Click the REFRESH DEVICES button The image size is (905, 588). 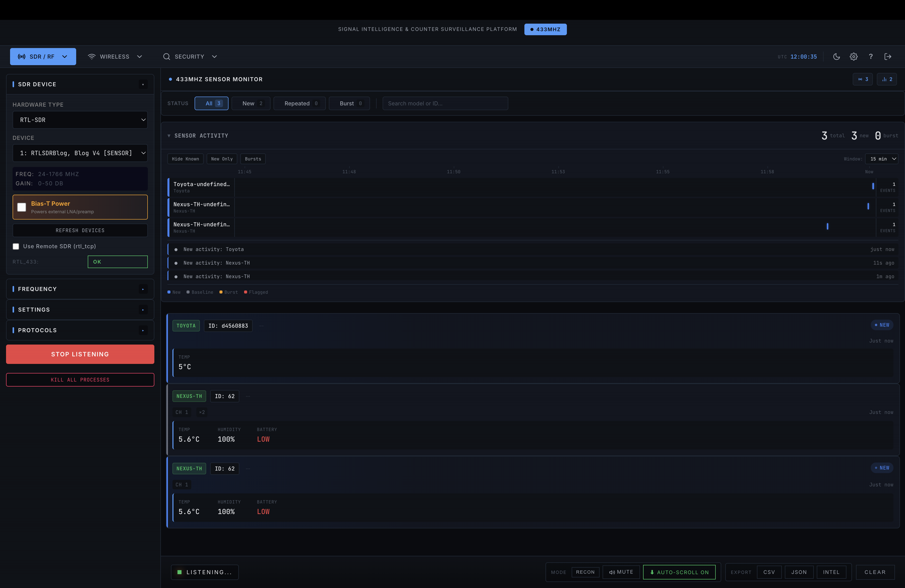click(x=80, y=230)
